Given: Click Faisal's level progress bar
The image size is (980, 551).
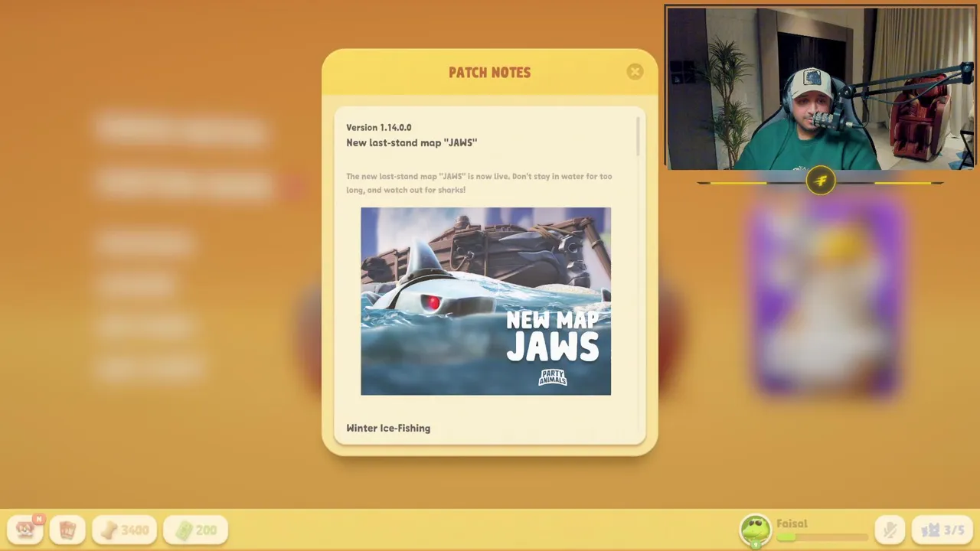Looking at the screenshot, I should click(x=822, y=537).
